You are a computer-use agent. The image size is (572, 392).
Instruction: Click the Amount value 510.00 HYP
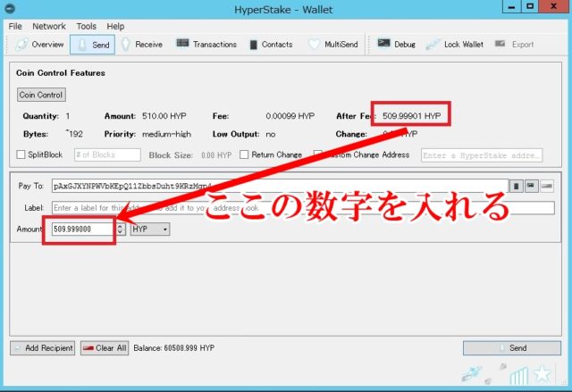tap(164, 116)
